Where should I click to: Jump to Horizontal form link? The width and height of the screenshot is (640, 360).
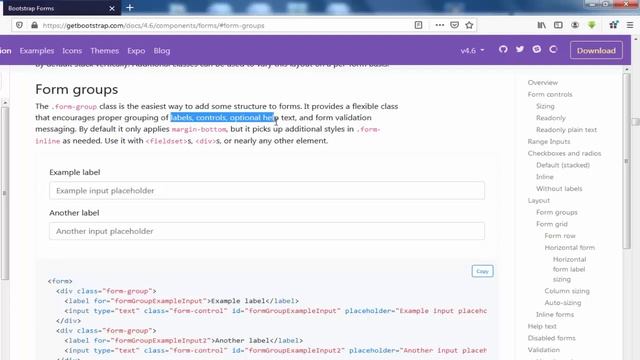tap(569, 248)
